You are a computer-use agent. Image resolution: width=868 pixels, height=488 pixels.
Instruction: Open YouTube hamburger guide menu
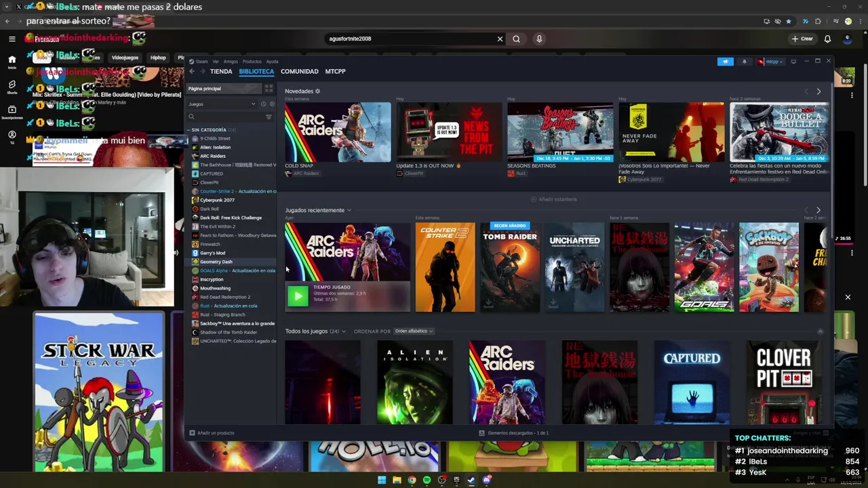12,39
